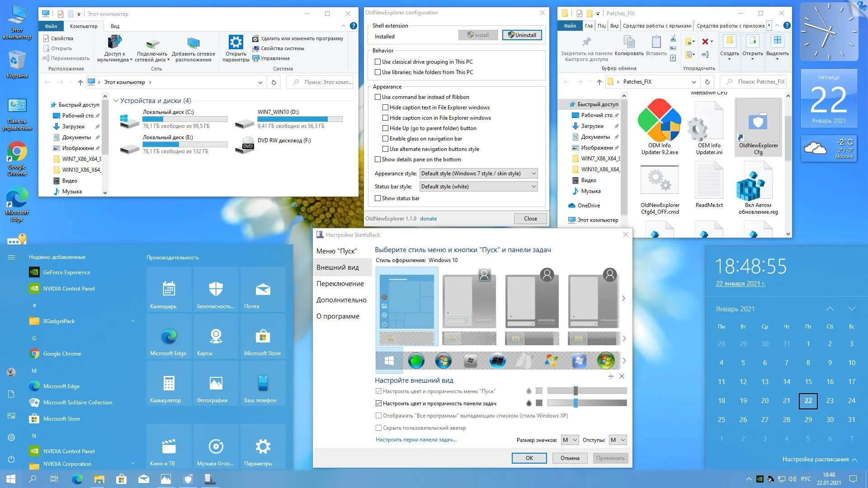The image size is (868, 488).
Task: Expand the address bar history in This PC
Action: pos(260,83)
